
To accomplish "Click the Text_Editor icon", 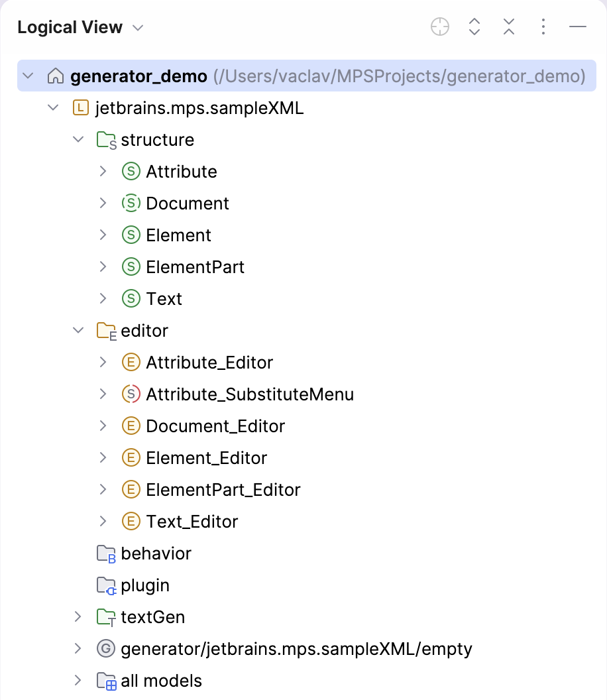I will tap(131, 522).
